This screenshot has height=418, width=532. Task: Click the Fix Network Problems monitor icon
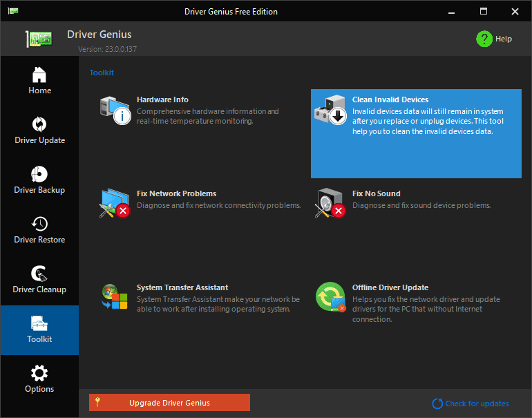click(x=115, y=204)
